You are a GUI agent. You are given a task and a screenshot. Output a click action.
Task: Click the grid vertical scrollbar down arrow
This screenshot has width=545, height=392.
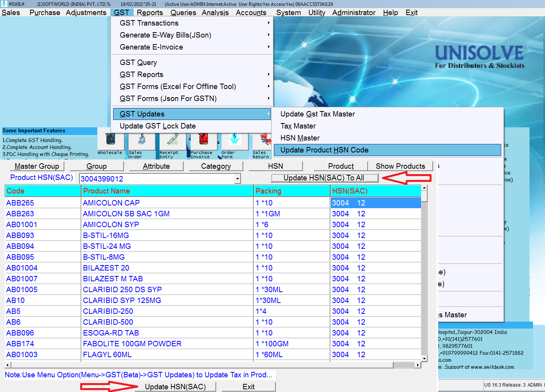click(425, 359)
